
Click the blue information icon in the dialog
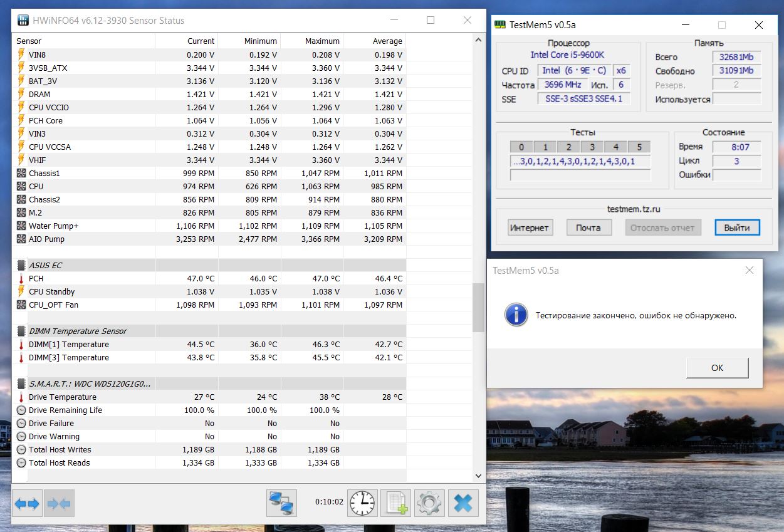pyautogui.click(x=516, y=315)
